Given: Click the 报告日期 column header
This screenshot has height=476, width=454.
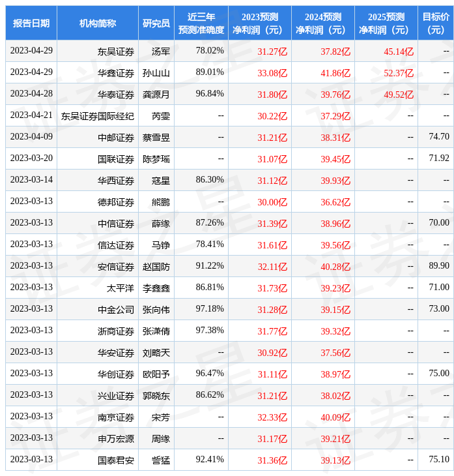Looking at the screenshot, I should click(31, 23).
